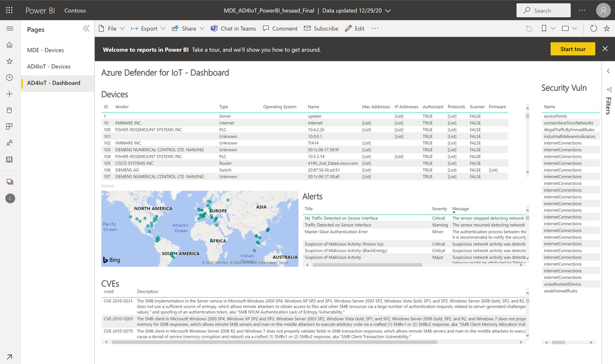Click the Power BI logo text
This screenshot has height=364, width=615.
pyautogui.click(x=40, y=10)
